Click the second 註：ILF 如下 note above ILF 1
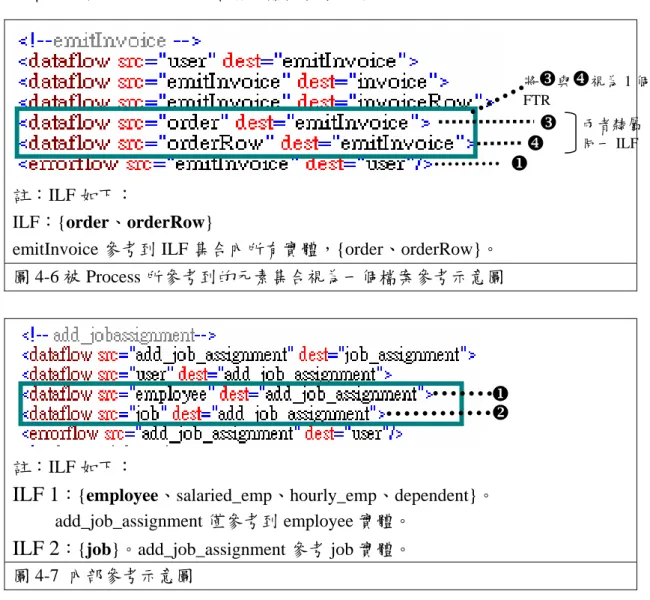Screen dimensions: 650x600 pyautogui.click(x=71, y=467)
